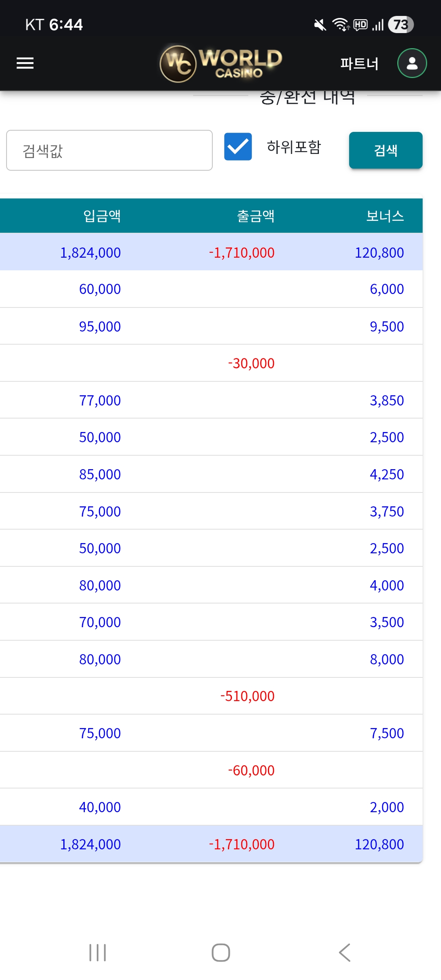
Task: Focus the 검색값 search input field
Action: tap(109, 150)
